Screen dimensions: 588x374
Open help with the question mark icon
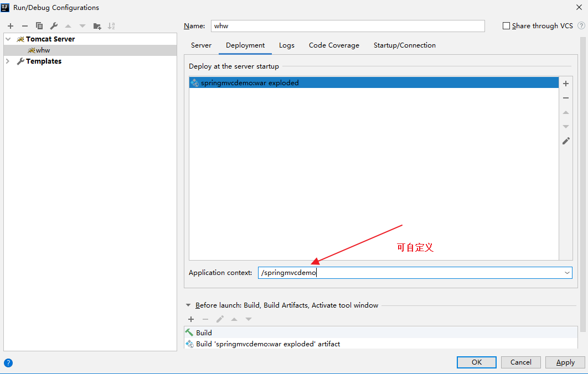point(8,363)
